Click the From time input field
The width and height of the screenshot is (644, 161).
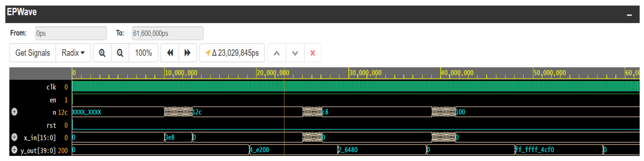[71, 33]
